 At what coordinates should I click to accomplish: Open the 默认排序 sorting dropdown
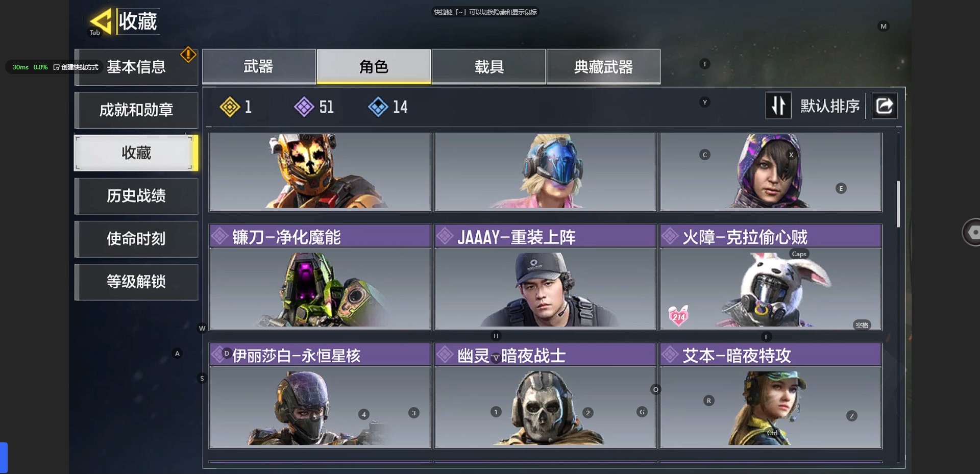830,106
